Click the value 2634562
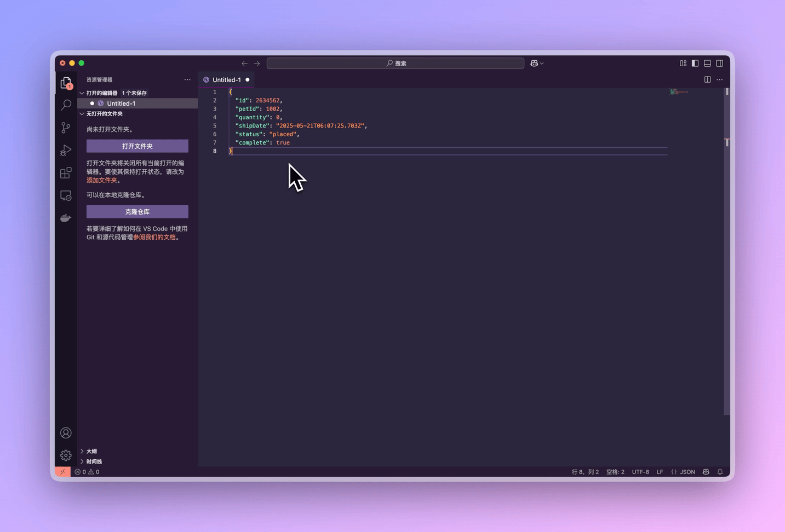 (267, 101)
